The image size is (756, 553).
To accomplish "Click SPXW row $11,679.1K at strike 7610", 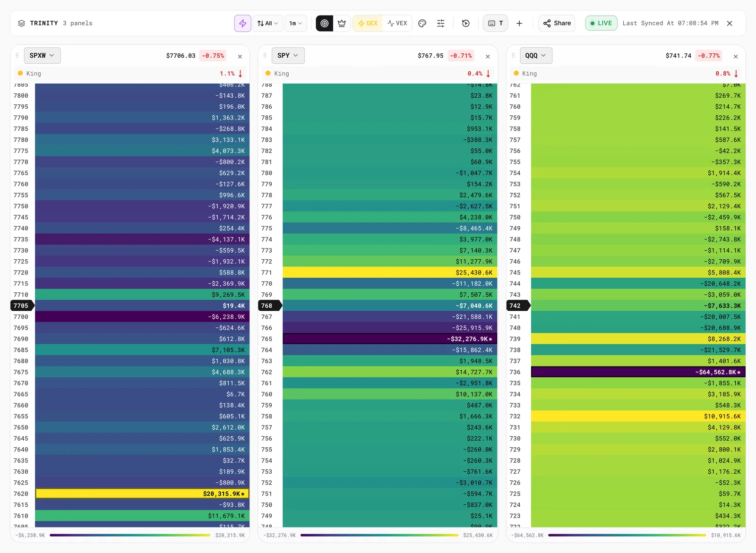I will tap(142, 516).
